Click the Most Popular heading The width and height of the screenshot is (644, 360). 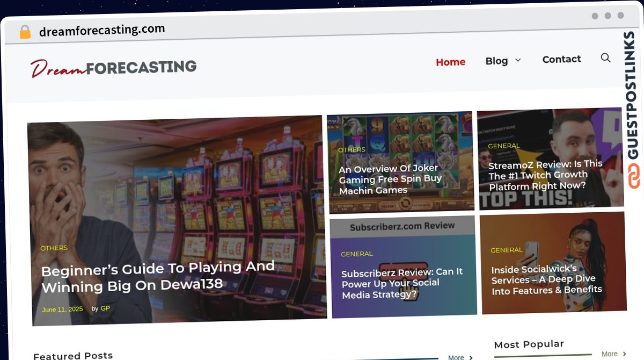point(529,344)
